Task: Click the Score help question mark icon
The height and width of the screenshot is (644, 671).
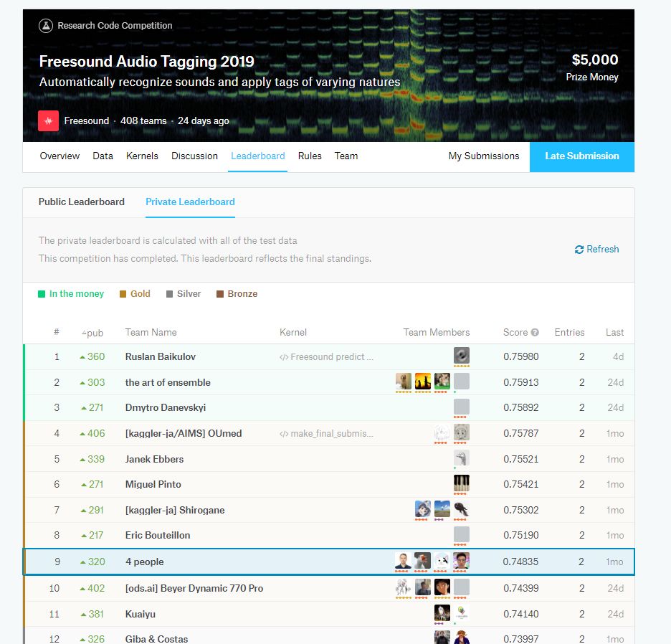Action: pos(535,332)
